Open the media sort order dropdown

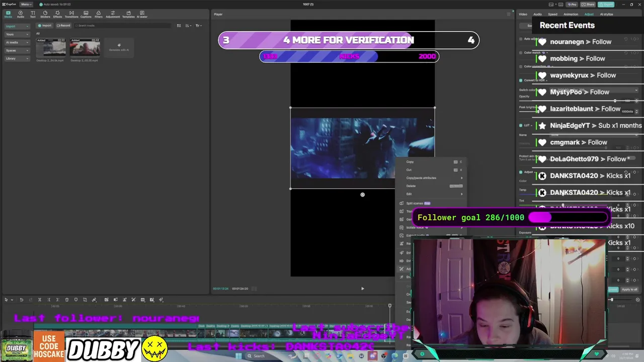188,26
